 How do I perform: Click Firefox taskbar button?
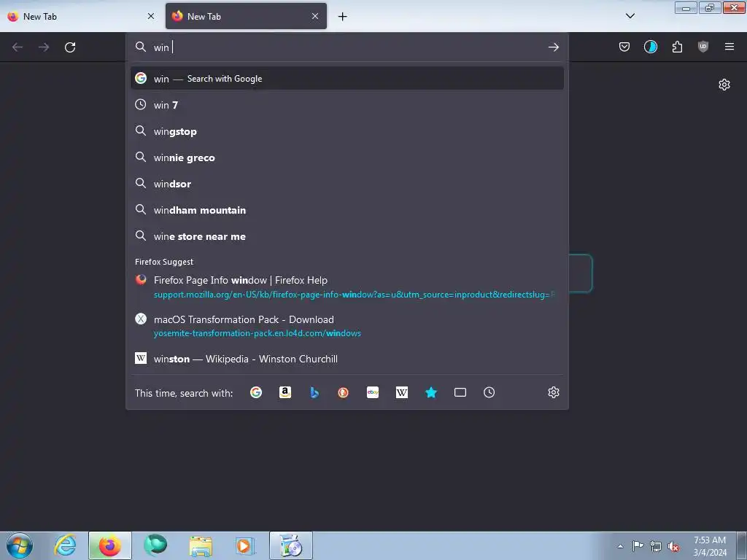tap(110, 545)
